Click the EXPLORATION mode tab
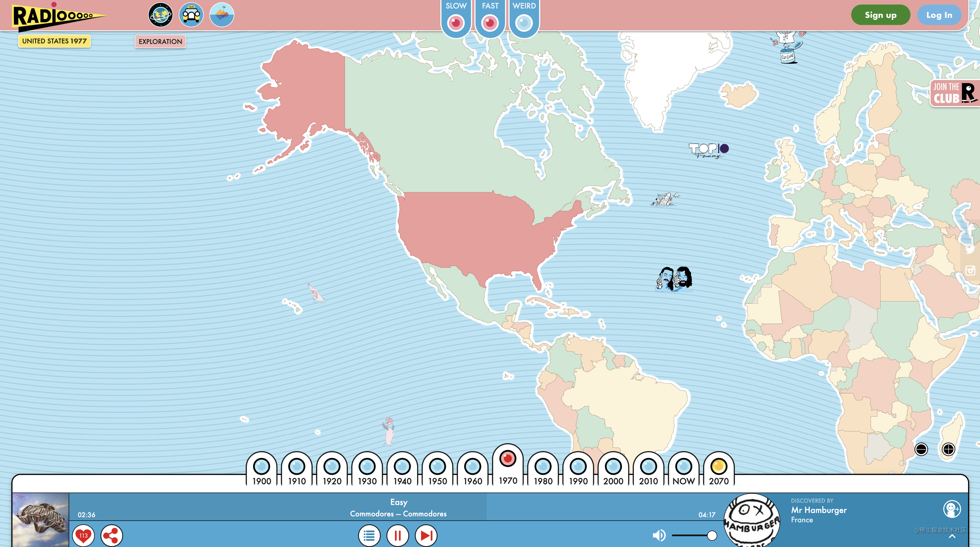This screenshot has height=547, width=980. click(161, 41)
